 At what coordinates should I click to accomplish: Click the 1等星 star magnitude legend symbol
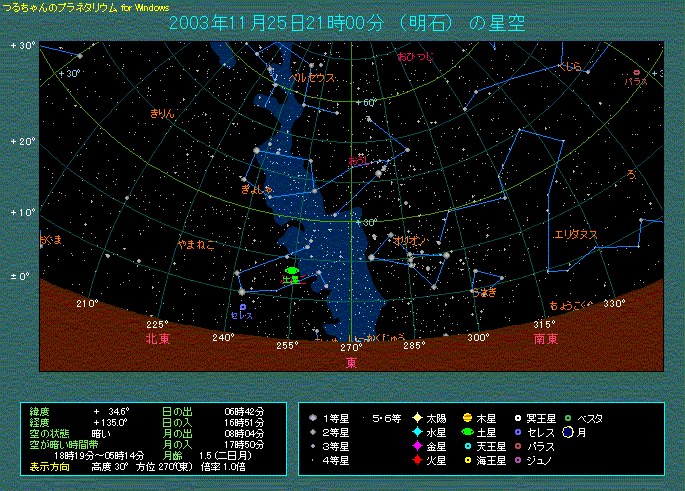tap(314, 417)
